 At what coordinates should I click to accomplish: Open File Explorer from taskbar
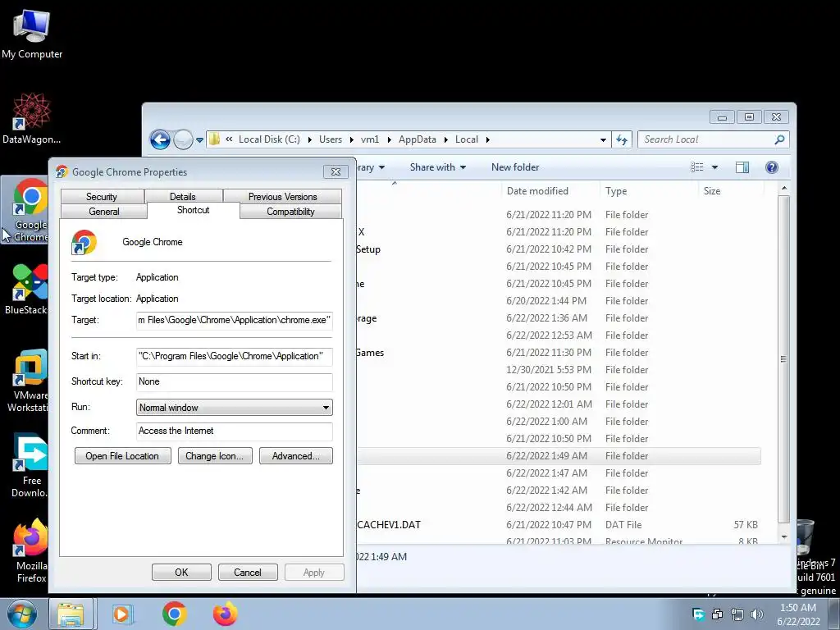(71, 614)
